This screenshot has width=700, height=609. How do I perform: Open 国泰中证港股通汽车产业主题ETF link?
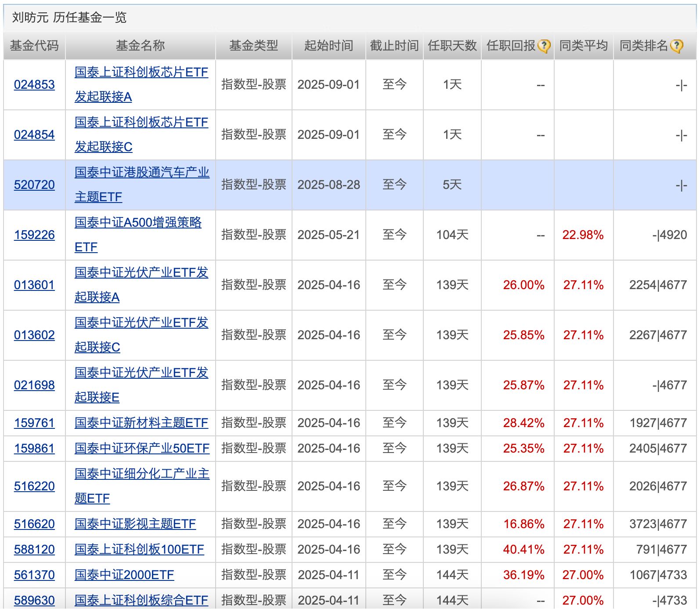click(142, 173)
